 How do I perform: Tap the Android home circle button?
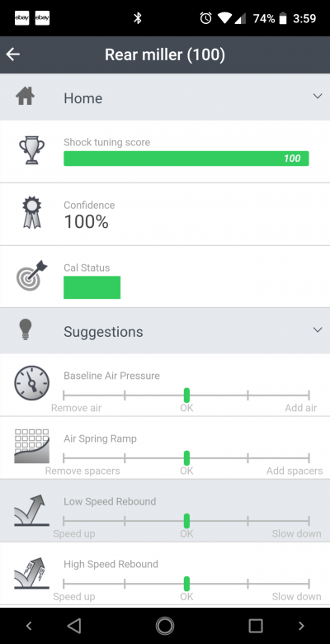[x=165, y=626]
